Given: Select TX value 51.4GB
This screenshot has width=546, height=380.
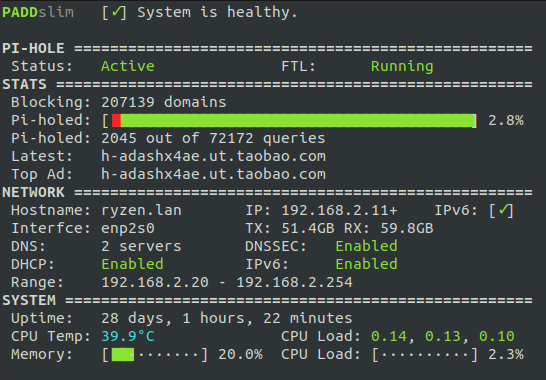Looking at the screenshot, I should 308,228.
